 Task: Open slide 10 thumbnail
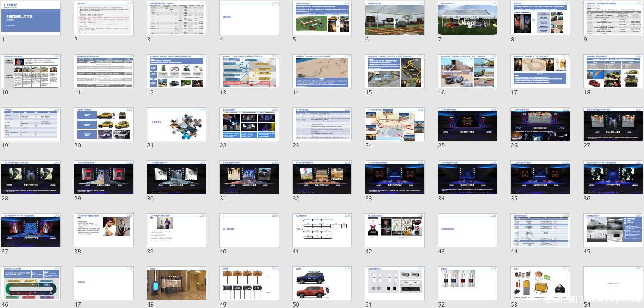tap(31, 71)
